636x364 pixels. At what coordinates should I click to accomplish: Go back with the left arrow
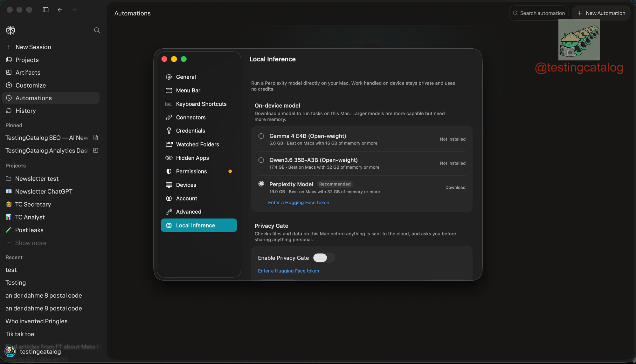60,10
